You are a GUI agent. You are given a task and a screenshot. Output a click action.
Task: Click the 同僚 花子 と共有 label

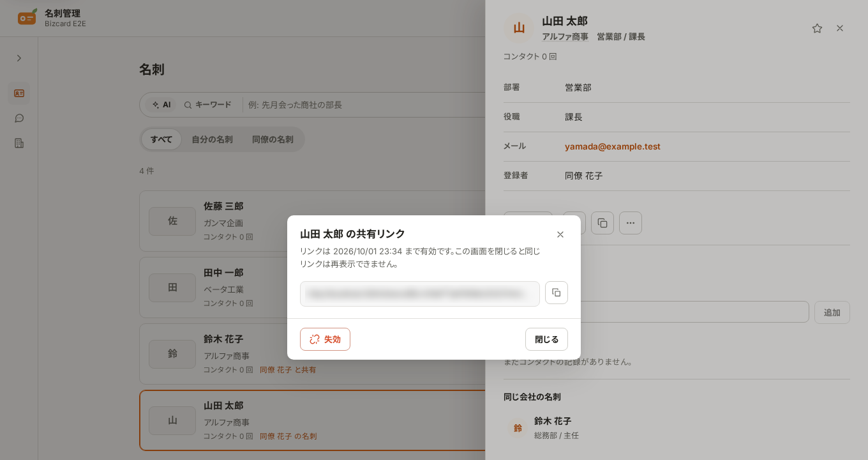(288, 370)
